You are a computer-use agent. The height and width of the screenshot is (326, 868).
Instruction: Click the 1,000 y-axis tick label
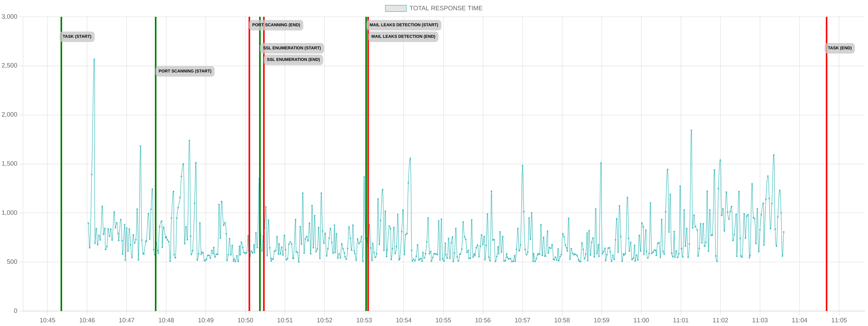(x=9, y=213)
